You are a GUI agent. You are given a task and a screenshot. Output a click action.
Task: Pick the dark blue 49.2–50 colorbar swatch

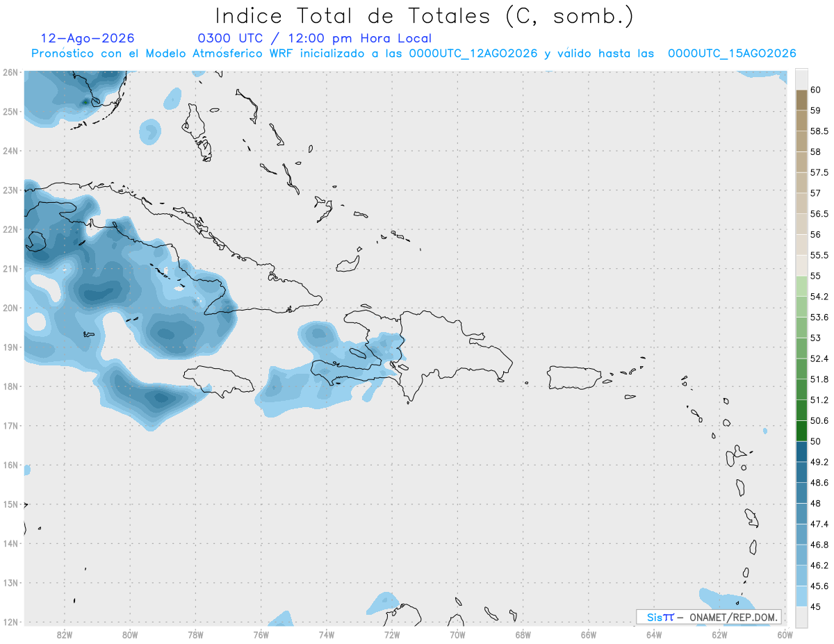tap(801, 452)
